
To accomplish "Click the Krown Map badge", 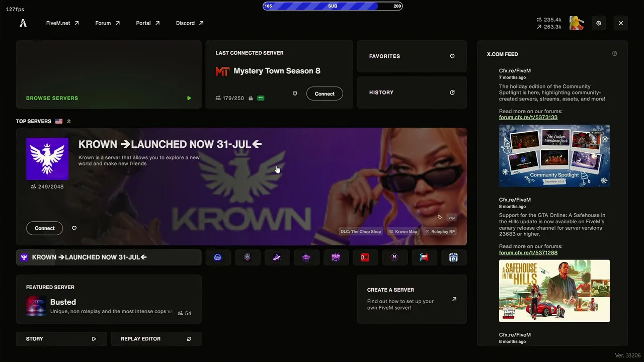I will pos(403,232).
